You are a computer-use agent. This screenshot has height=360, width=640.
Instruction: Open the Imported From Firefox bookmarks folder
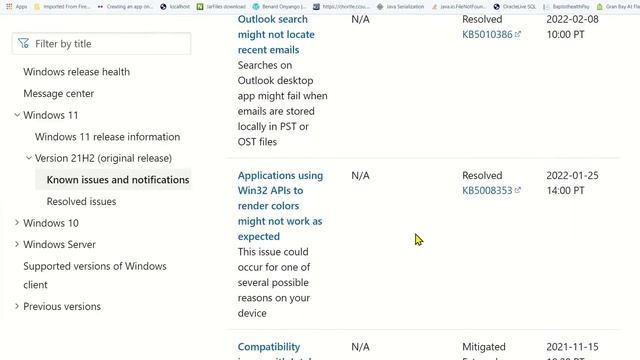[x=62, y=7]
